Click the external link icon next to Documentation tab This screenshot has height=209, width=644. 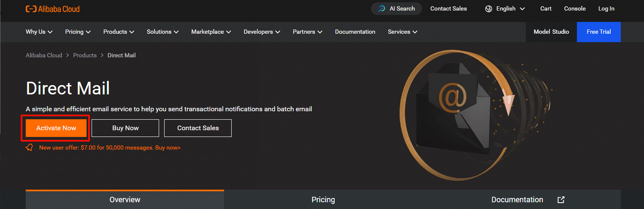[561, 200]
